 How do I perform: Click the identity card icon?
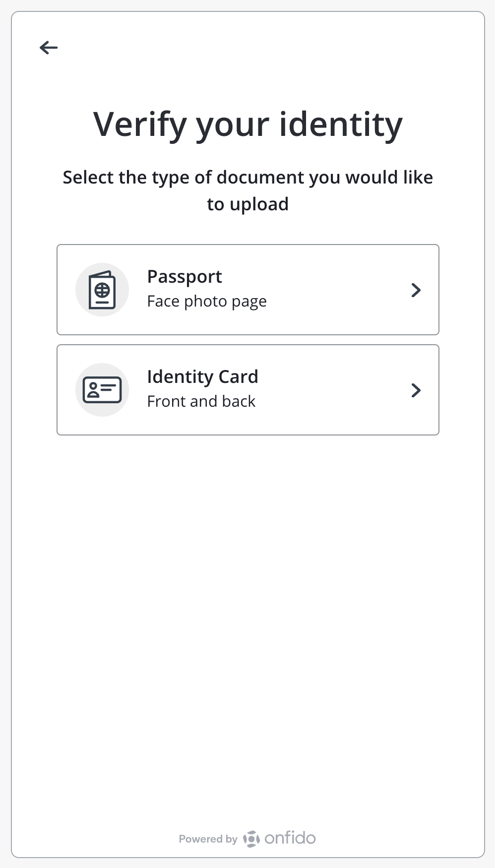tap(102, 390)
